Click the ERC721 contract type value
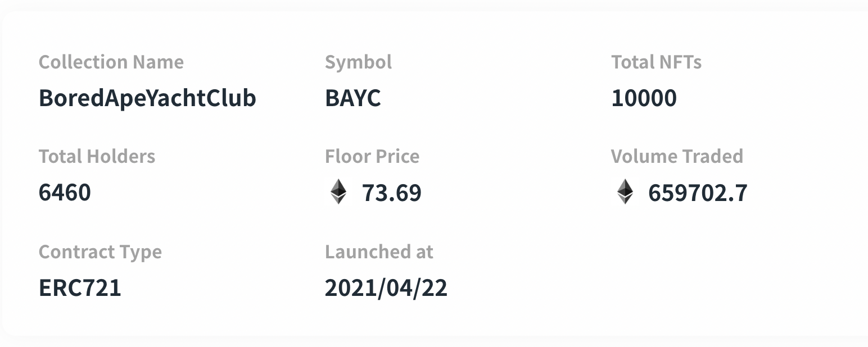Screen dimensions: 868x347 (80, 288)
